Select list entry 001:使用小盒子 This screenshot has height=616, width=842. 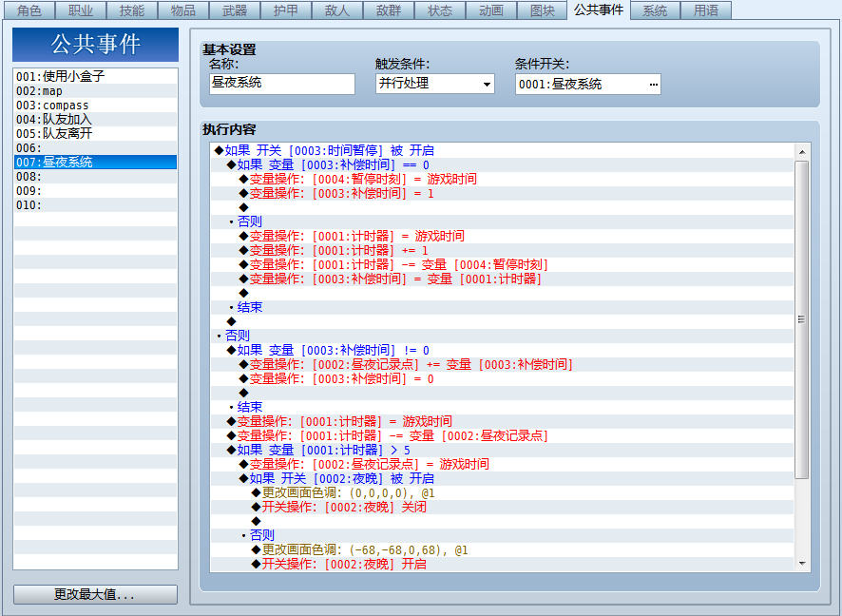click(x=96, y=76)
